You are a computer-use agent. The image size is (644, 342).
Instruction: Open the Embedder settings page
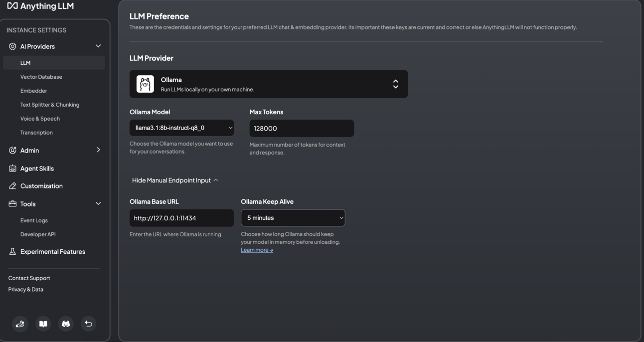click(33, 90)
